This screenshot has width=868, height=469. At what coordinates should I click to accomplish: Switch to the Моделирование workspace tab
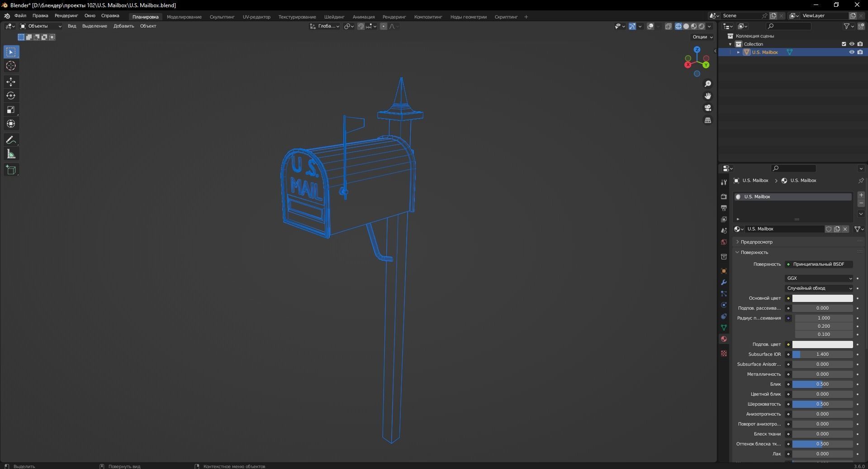click(184, 17)
